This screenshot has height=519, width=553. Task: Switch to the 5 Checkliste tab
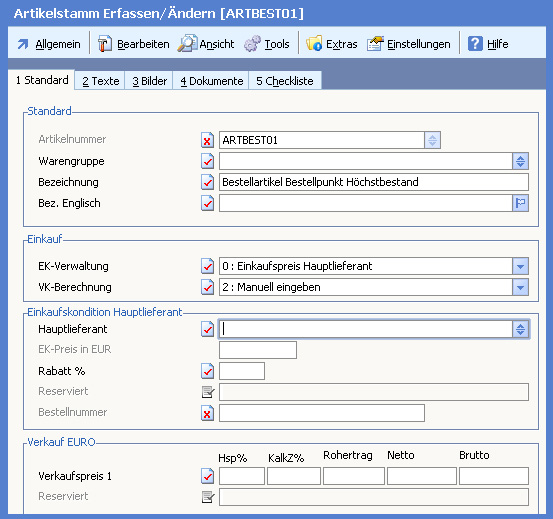pyautogui.click(x=285, y=81)
